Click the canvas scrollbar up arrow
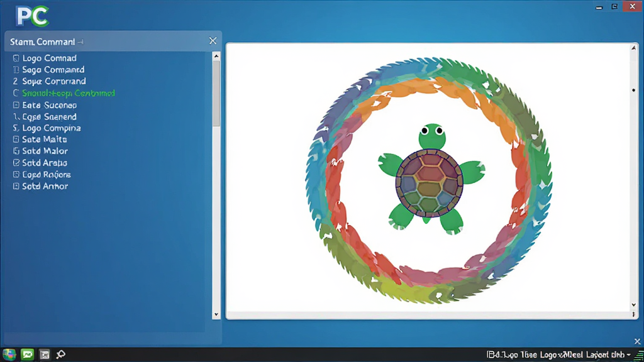Screen dimensions: 644x362 click(x=634, y=48)
